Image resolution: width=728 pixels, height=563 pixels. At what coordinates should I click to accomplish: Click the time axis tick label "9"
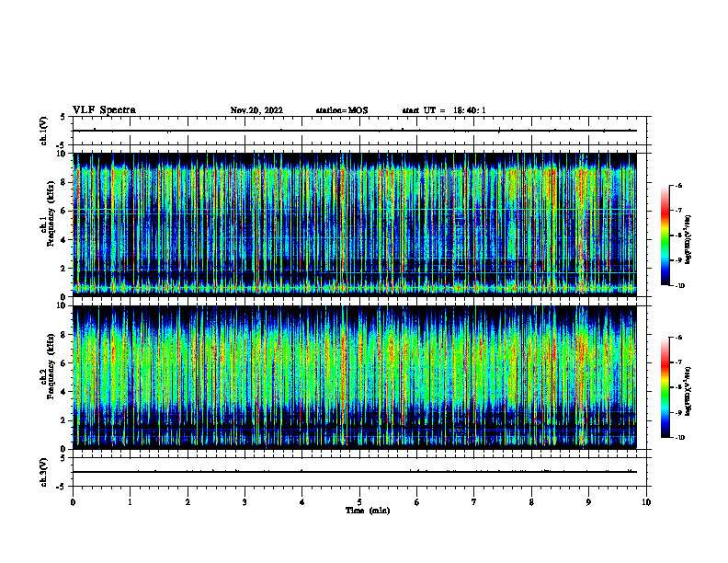pyautogui.click(x=588, y=502)
